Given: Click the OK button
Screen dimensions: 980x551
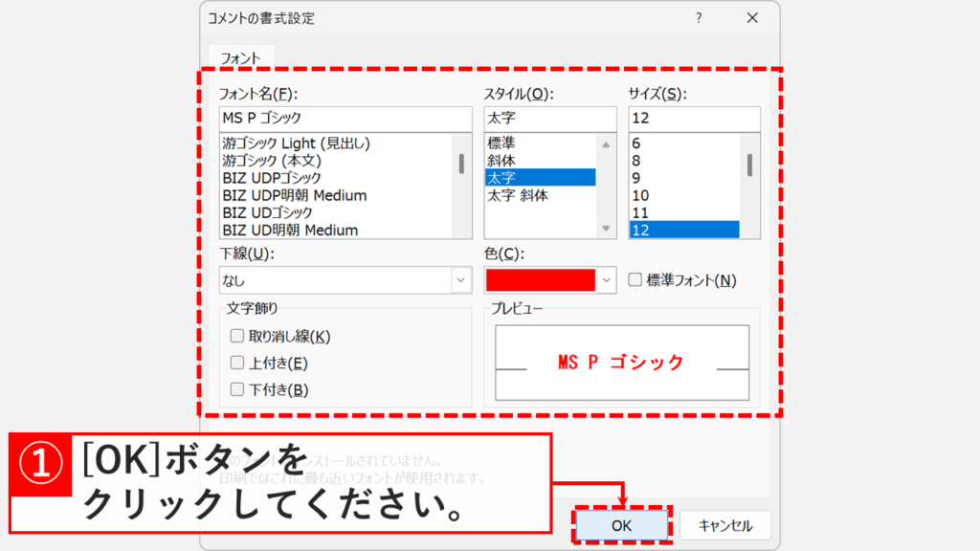Looking at the screenshot, I should tap(621, 525).
